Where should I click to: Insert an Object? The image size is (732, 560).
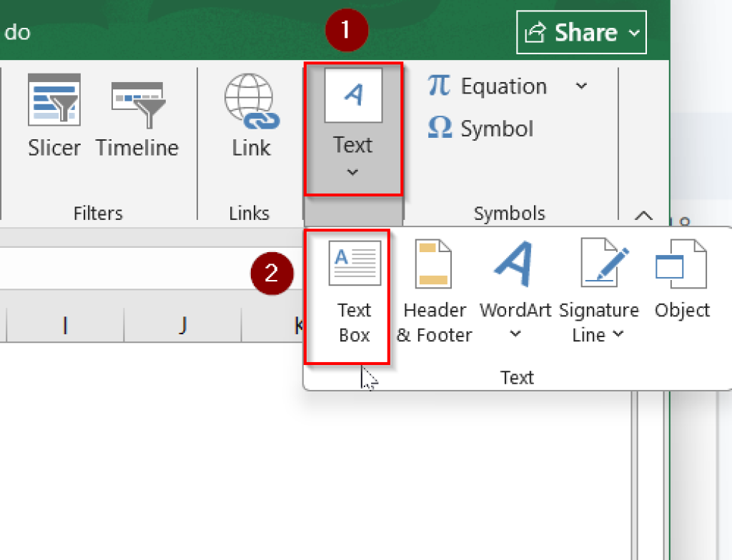681,279
